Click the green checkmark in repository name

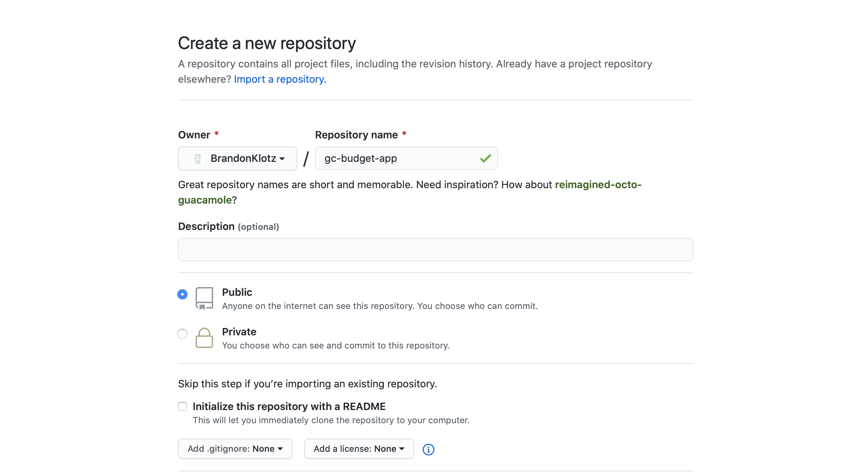coord(485,159)
